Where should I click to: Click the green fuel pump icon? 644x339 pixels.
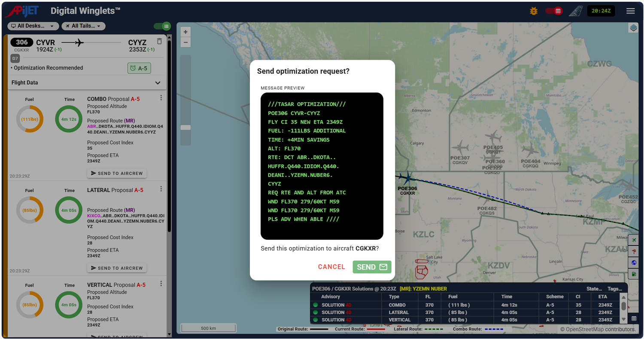tap(634, 274)
